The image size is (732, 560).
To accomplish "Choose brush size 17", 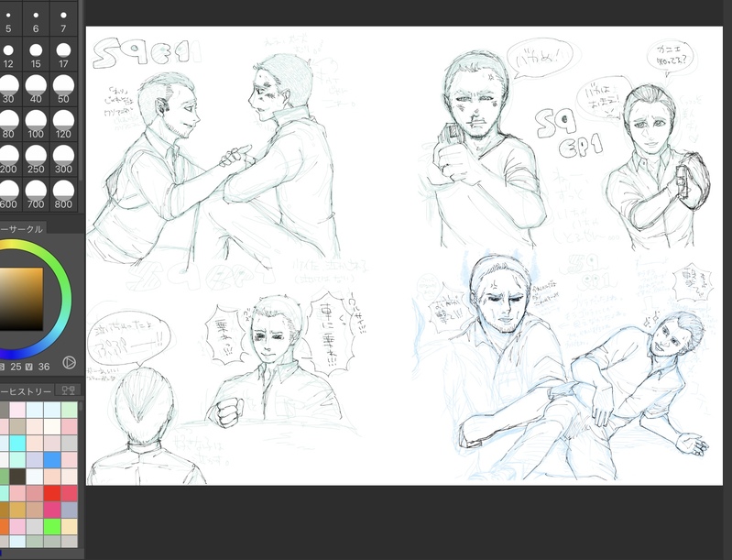I will pos(63,54).
